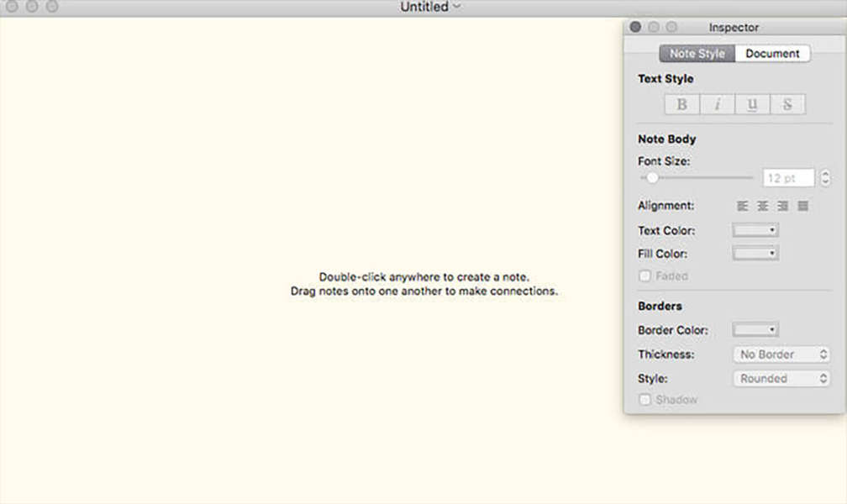Toggle Strikethrough text style button
The width and height of the screenshot is (847, 504).
coord(787,104)
